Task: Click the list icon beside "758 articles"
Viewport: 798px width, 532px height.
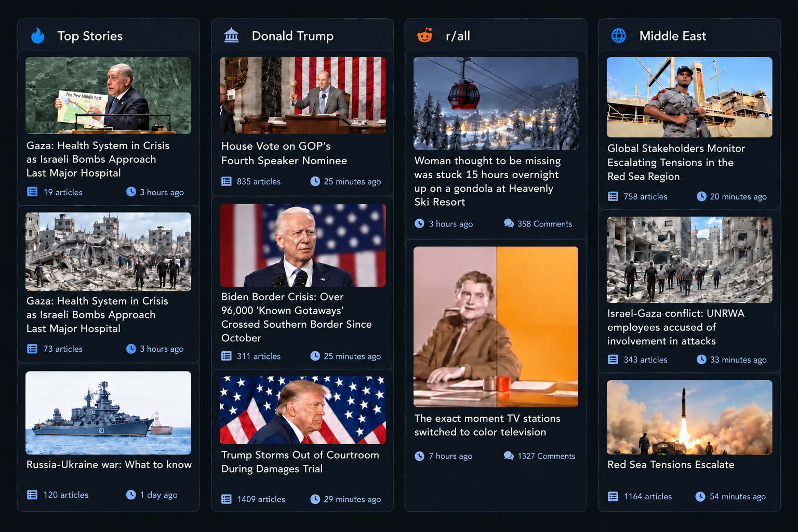Action: 613,196
